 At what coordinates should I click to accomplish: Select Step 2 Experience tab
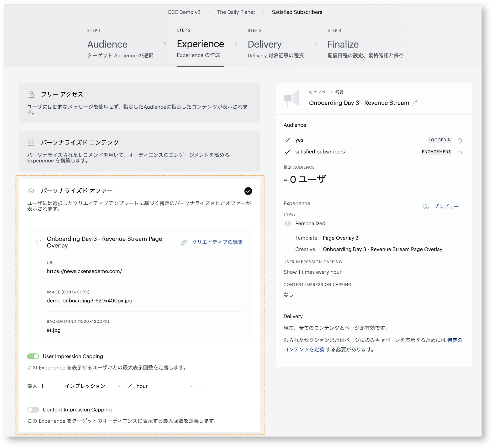200,44
